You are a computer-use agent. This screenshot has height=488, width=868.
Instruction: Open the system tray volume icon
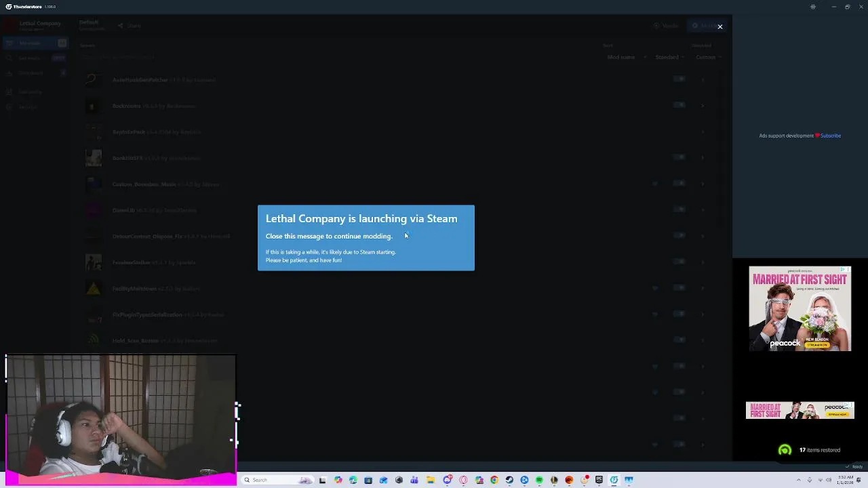coord(829,480)
